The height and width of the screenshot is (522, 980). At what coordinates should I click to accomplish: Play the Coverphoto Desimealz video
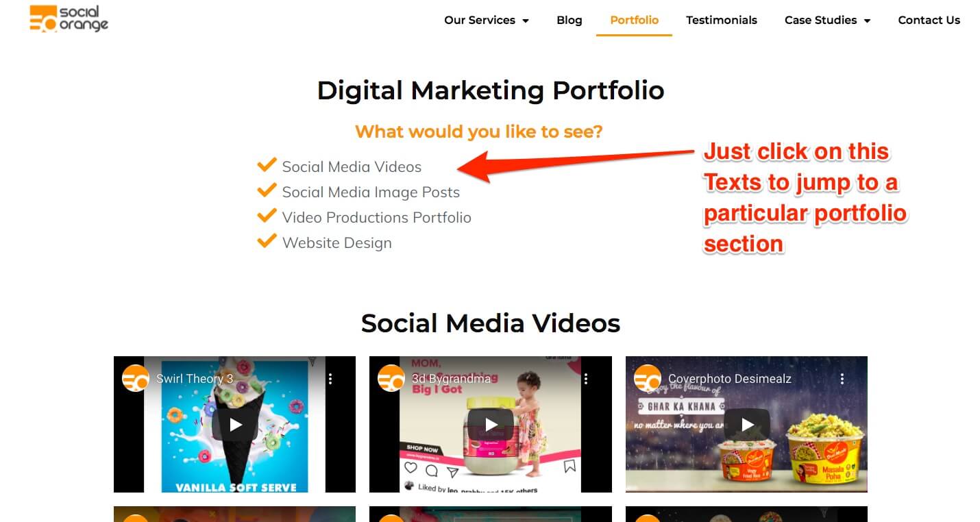point(747,425)
